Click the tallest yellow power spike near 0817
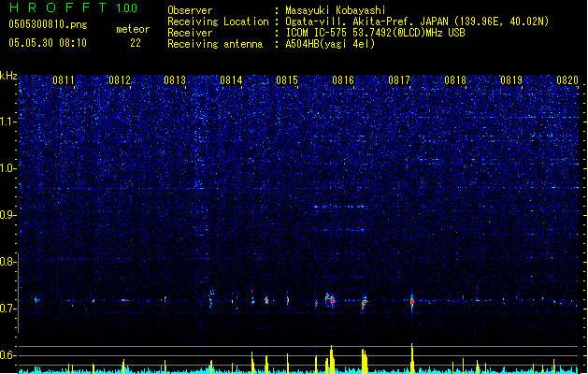Screen dimensions: 588x374 click(x=412, y=358)
